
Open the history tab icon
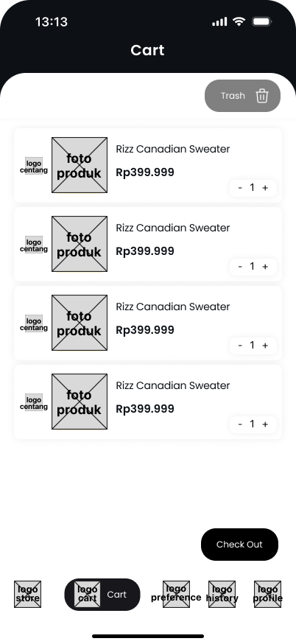pyautogui.click(x=222, y=594)
